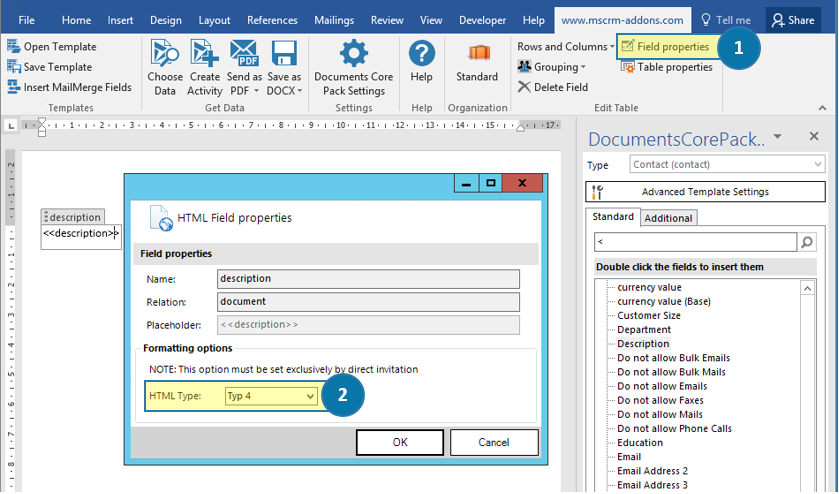This screenshot has height=494, width=839.
Task: Collapse the ribbon with the chevron
Action: (822, 108)
